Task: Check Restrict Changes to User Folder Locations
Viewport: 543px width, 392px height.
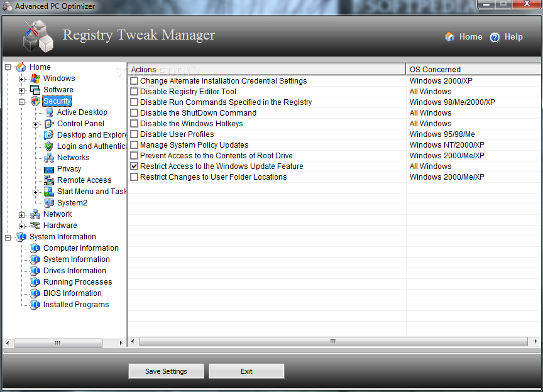Action: (x=134, y=177)
